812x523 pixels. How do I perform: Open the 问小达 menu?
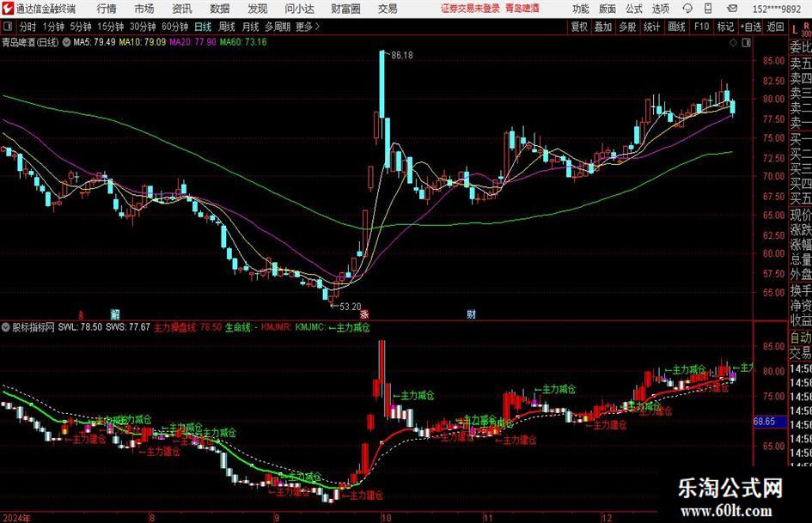[x=299, y=9]
